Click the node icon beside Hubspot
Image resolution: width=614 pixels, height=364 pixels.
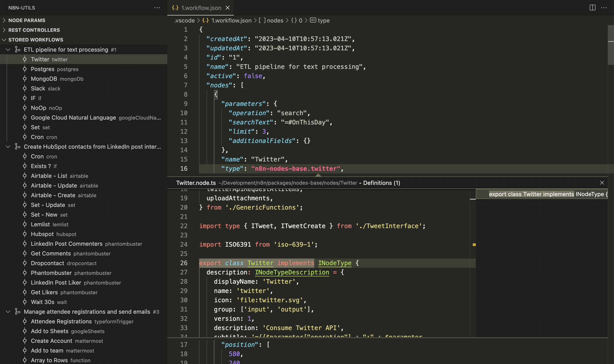point(24,234)
